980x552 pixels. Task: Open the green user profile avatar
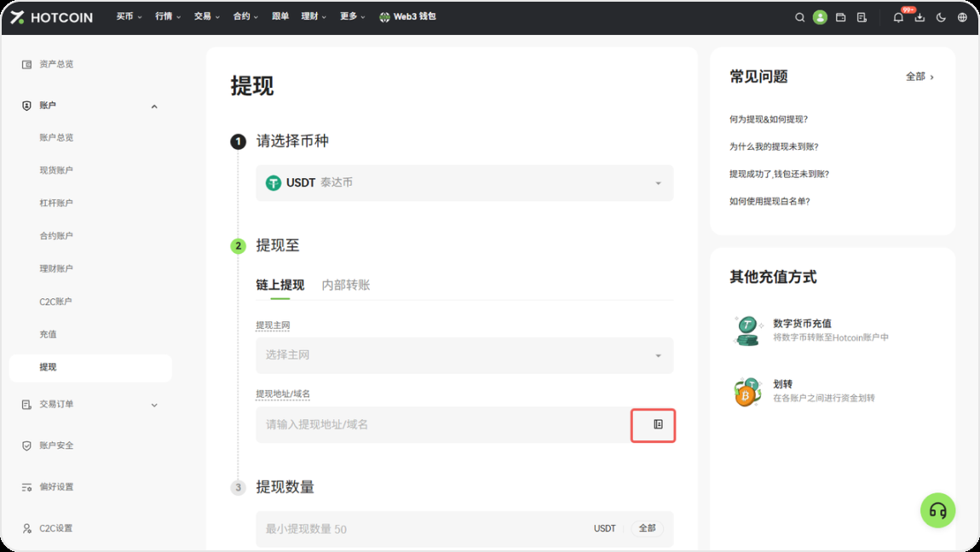(x=820, y=17)
